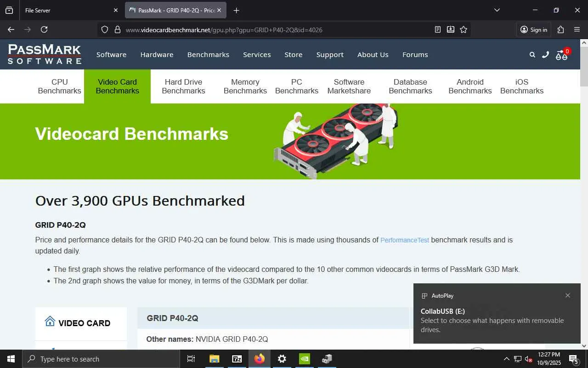This screenshot has width=588, height=368.
Task: Switch to the Hard Drive Benchmarks tab
Action: point(183,86)
